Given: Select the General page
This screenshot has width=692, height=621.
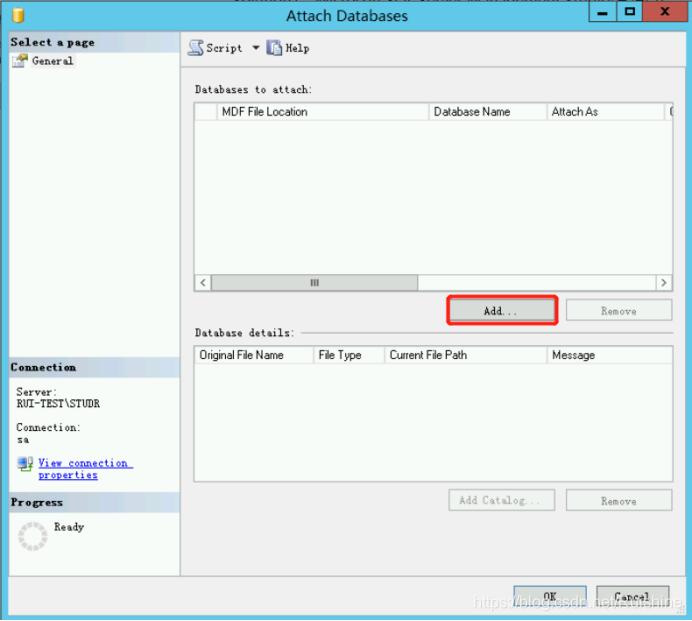Looking at the screenshot, I should coord(52,61).
